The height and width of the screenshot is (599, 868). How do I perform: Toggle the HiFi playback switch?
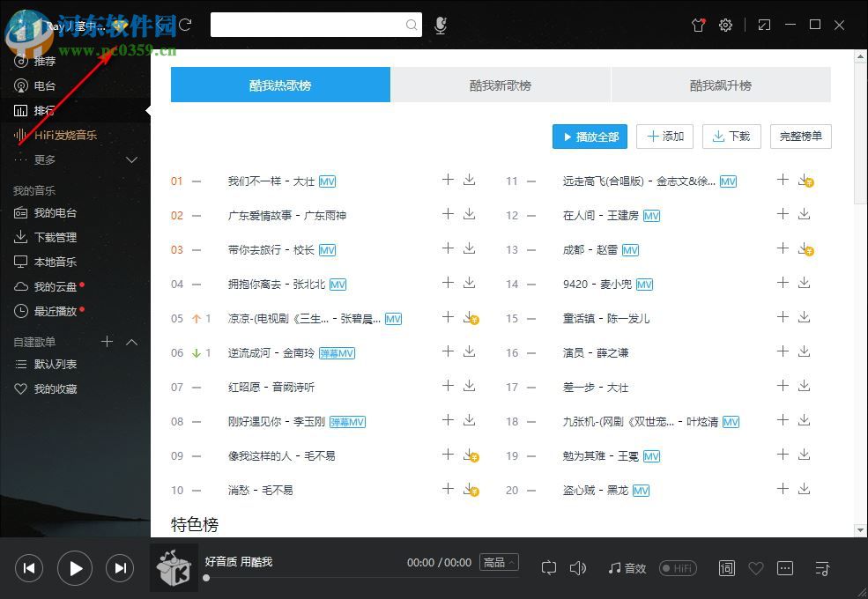[678, 568]
